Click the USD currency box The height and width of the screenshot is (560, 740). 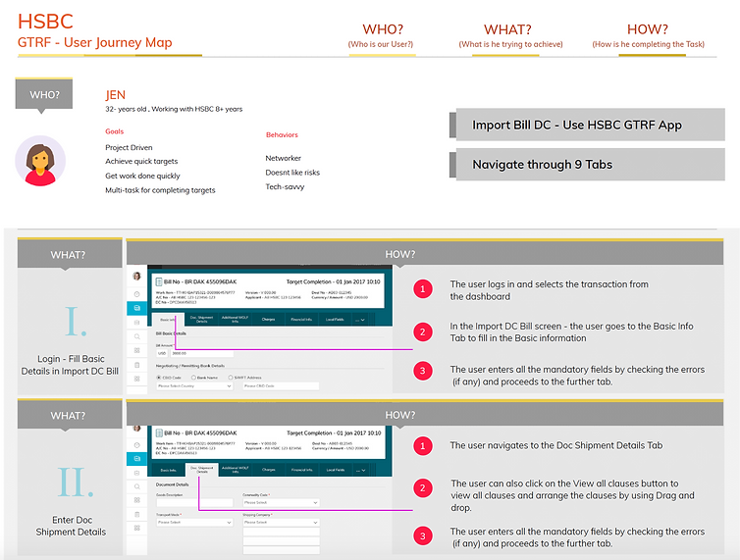pos(162,353)
